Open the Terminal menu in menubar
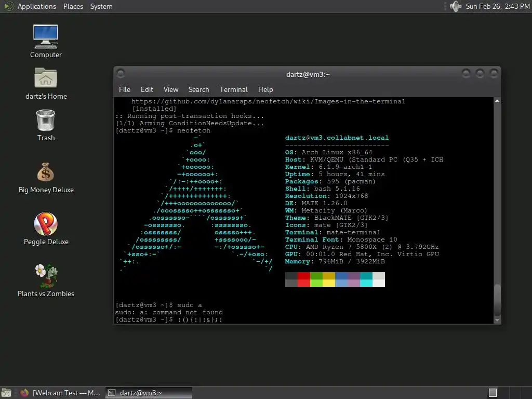This screenshot has height=399, width=532. click(x=233, y=89)
